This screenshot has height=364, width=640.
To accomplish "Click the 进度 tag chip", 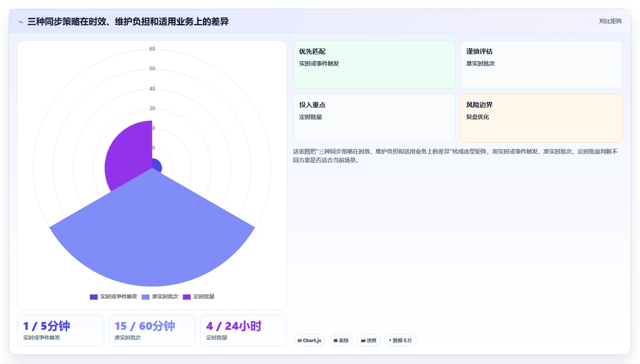I will tap(369, 340).
